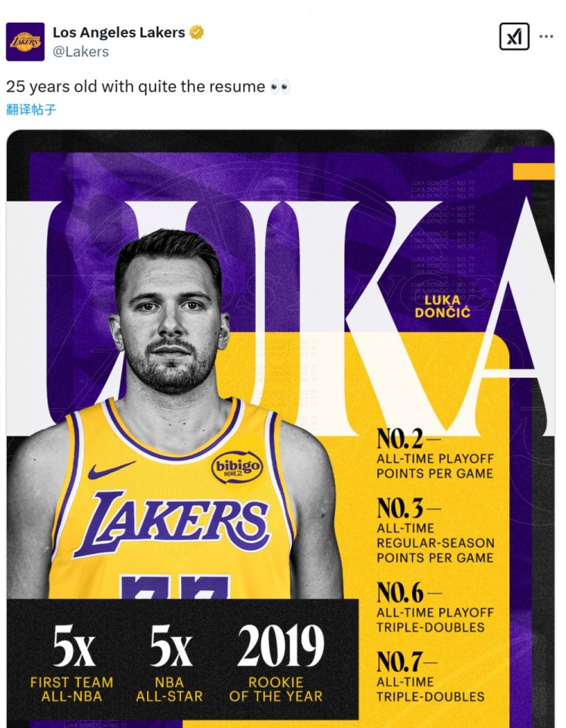This screenshot has height=728, width=566.
Task: Click the Lakers profile avatar
Action: (25, 42)
